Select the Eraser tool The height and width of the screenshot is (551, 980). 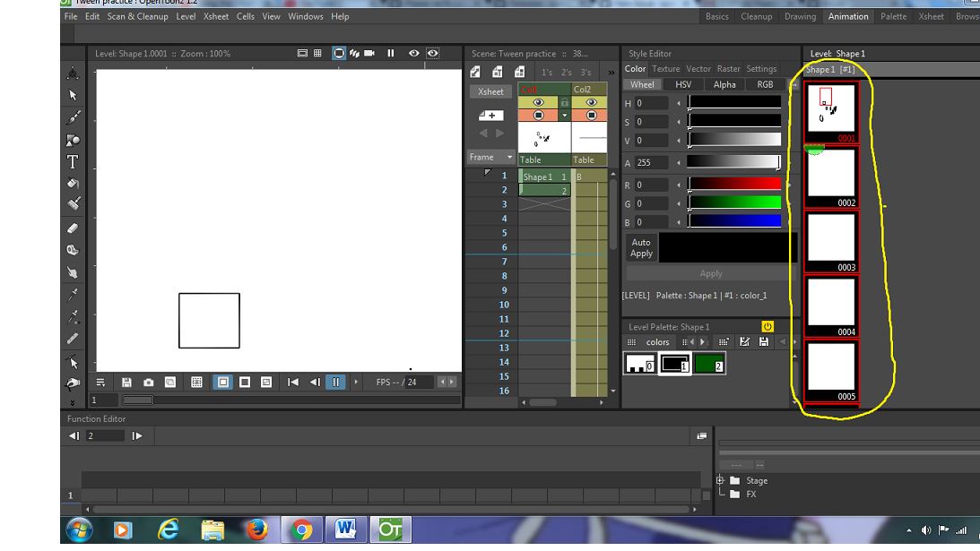[x=73, y=227]
